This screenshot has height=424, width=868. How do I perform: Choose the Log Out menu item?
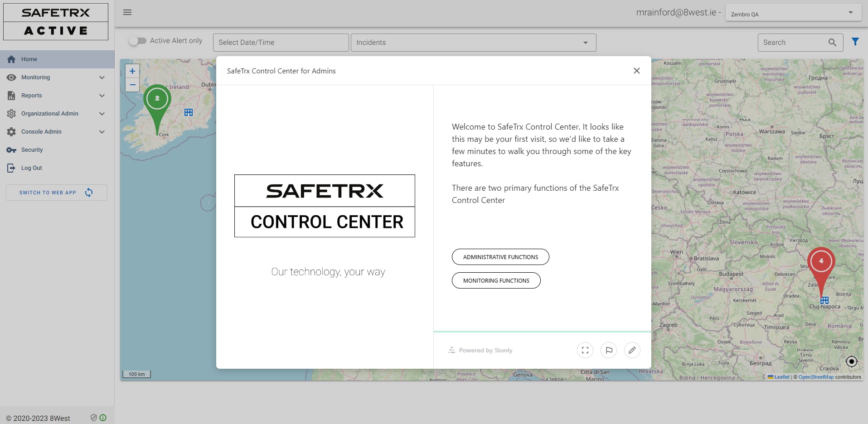[57, 168]
